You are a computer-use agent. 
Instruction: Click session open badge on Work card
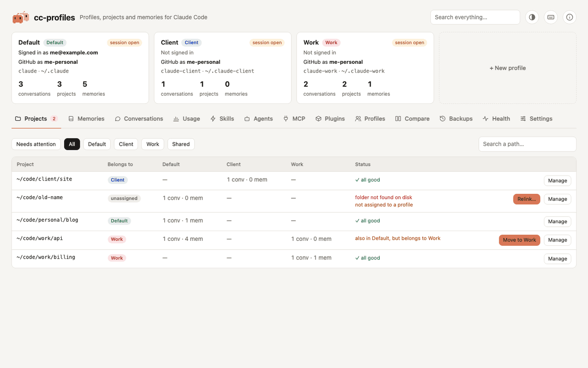click(x=410, y=43)
